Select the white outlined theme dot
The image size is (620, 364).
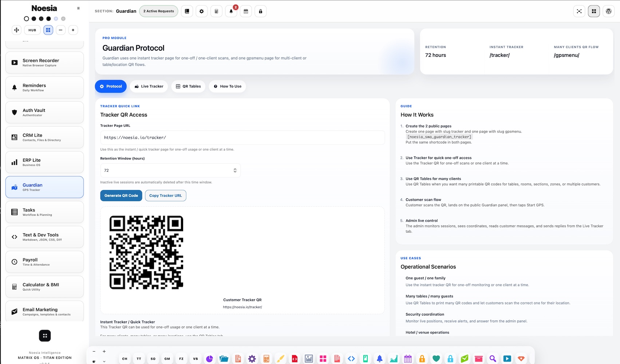(x=26, y=19)
